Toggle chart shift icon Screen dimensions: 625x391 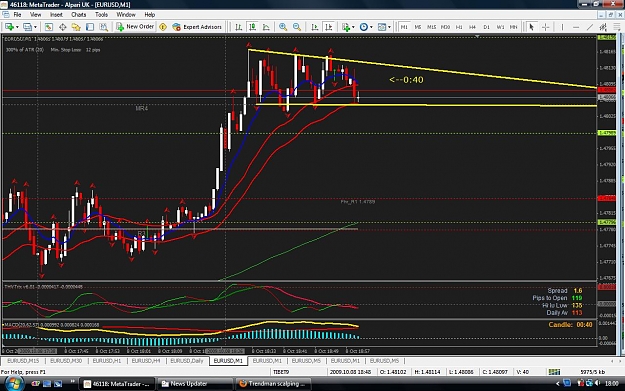(x=328, y=27)
